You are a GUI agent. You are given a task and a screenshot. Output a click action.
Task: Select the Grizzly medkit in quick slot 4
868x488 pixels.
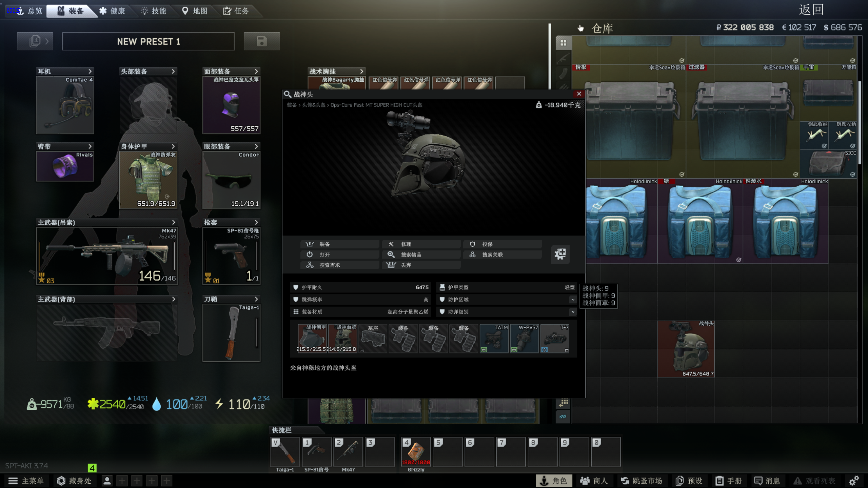[416, 452]
